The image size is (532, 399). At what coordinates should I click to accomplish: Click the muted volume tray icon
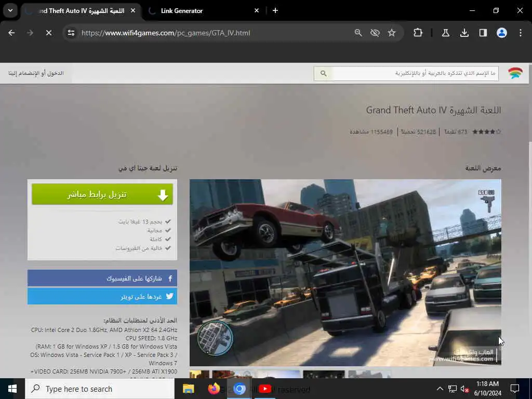pos(464,389)
